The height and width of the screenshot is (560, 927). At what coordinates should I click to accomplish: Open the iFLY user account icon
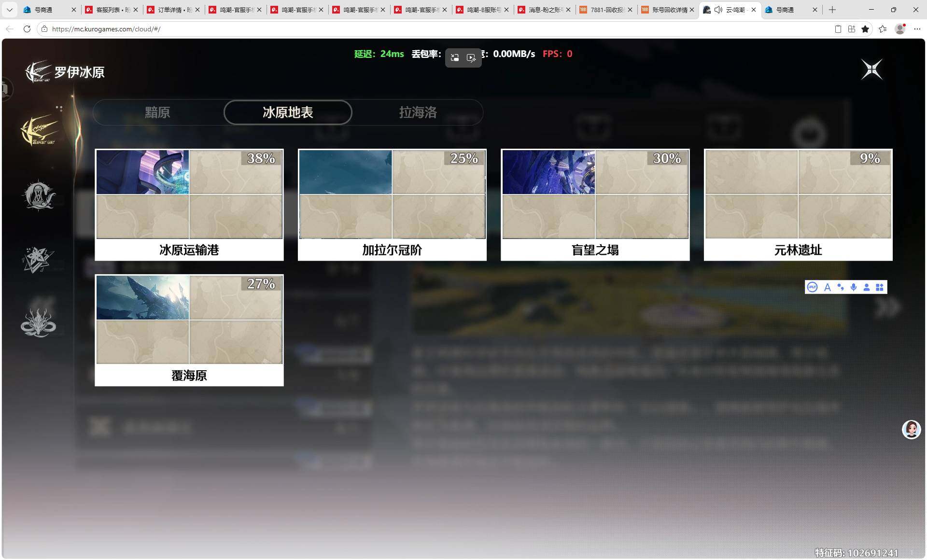[x=867, y=287]
